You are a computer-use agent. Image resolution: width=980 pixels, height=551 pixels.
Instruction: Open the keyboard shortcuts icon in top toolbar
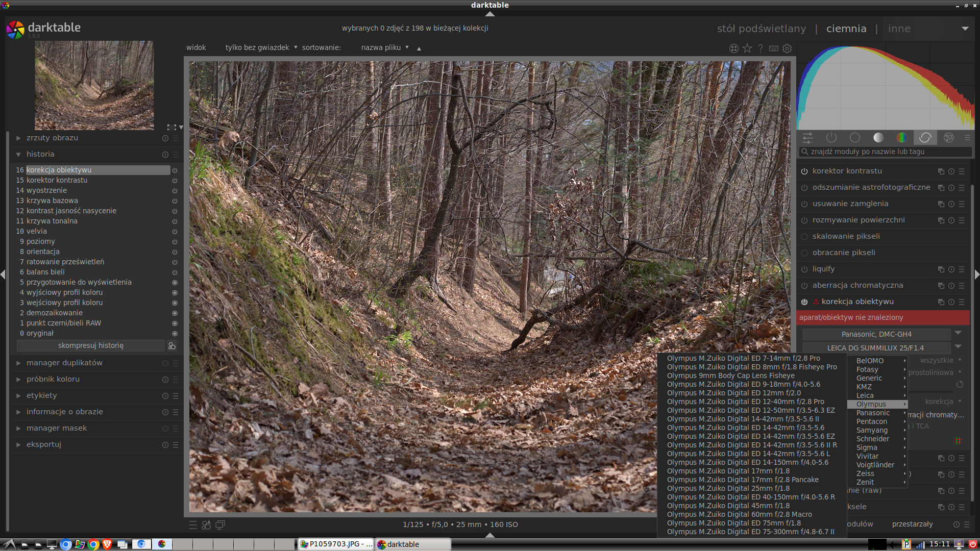point(774,48)
